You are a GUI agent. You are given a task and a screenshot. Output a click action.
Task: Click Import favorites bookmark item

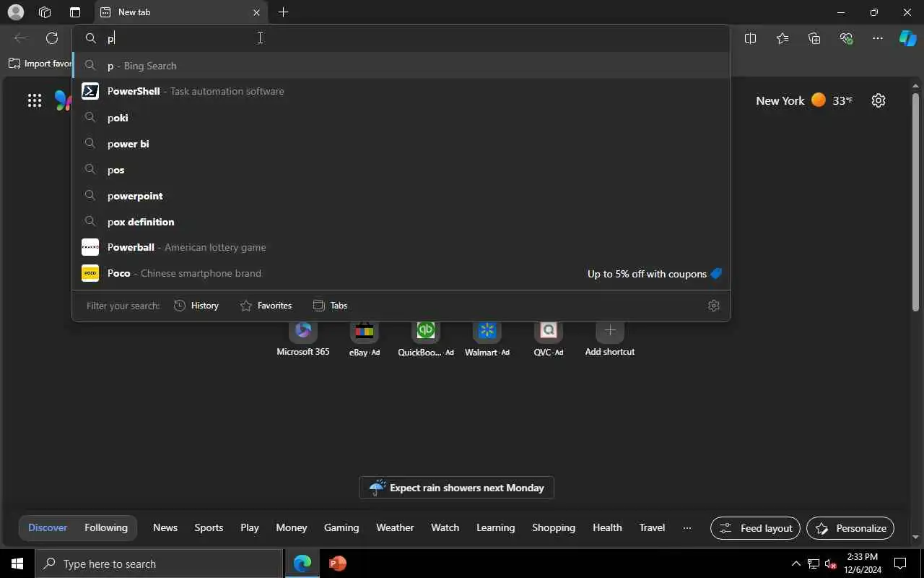(x=40, y=64)
